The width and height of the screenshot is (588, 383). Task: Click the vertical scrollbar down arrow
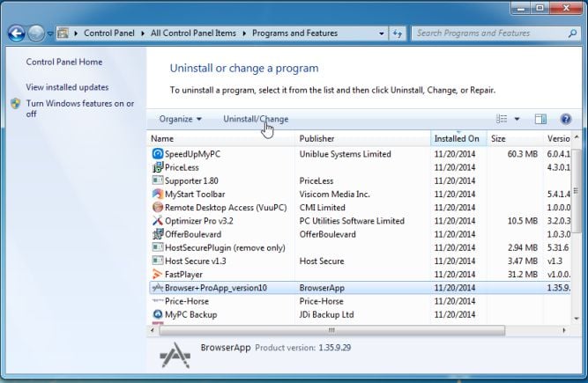(x=577, y=319)
